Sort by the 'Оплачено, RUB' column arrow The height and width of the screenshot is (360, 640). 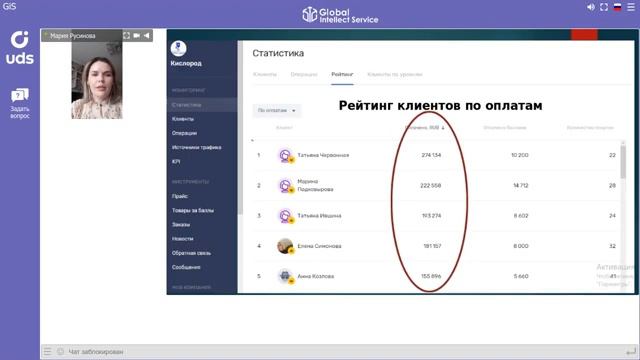tap(443, 128)
